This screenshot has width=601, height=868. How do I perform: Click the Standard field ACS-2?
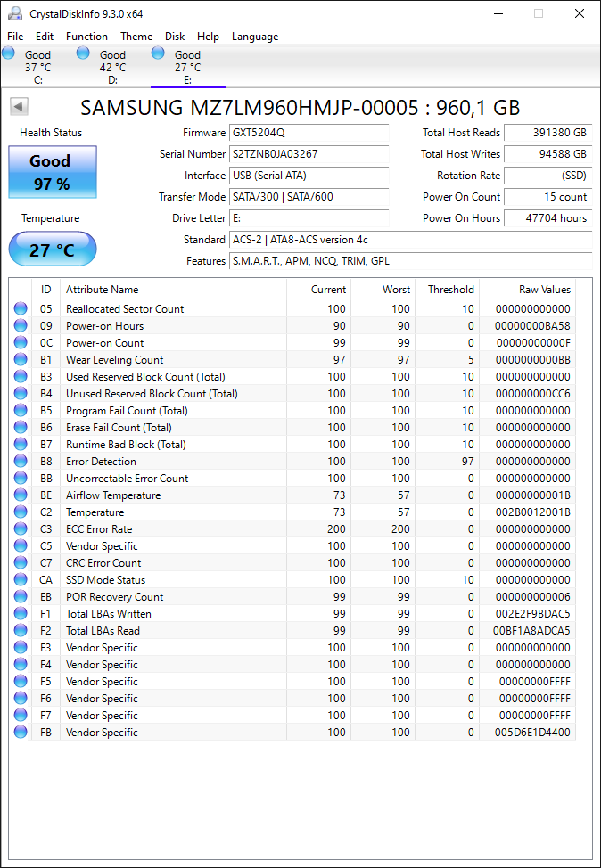coord(410,240)
